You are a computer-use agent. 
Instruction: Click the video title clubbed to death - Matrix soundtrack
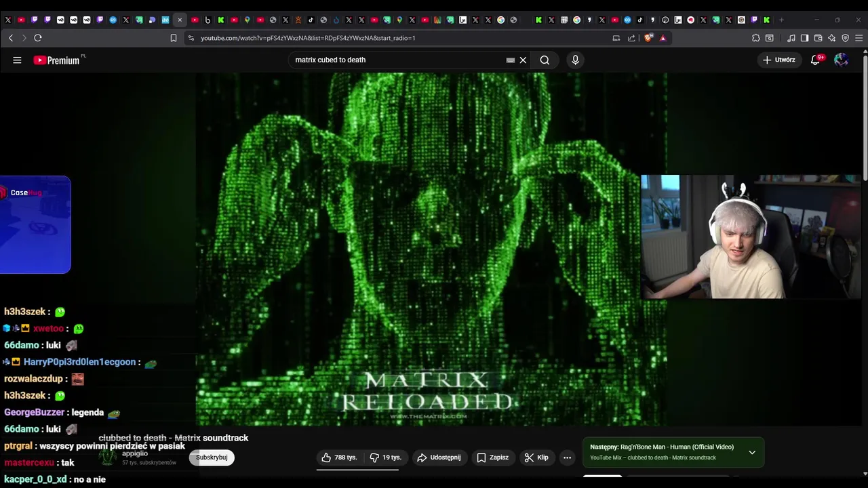pyautogui.click(x=174, y=438)
